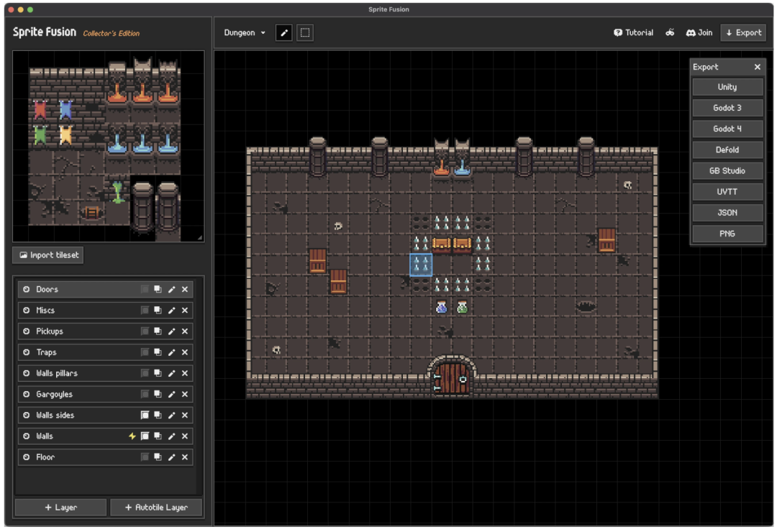Open the Dungeon map dropdown
The width and height of the screenshot is (777, 532).
pos(245,32)
